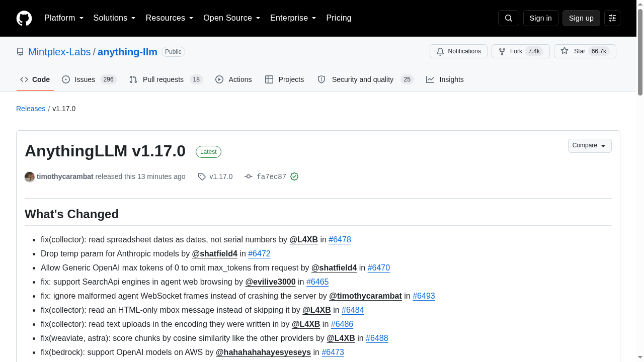Click the verified signature check icon
This screenshot has width=644, height=362.
pos(294,176)
